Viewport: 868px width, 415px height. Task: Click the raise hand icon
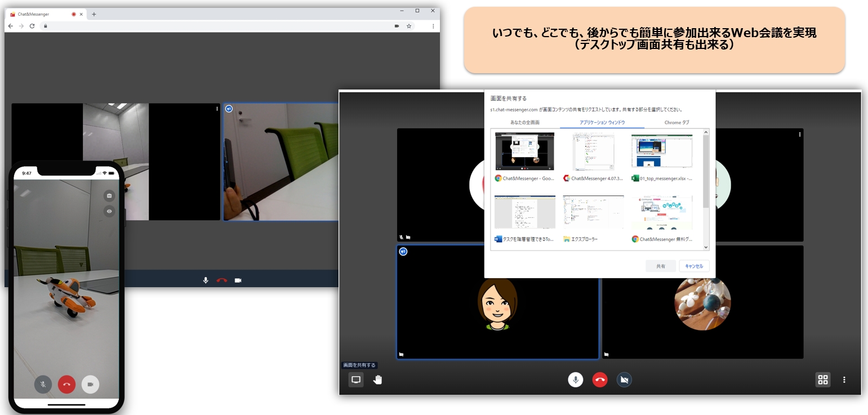(377, 380)
